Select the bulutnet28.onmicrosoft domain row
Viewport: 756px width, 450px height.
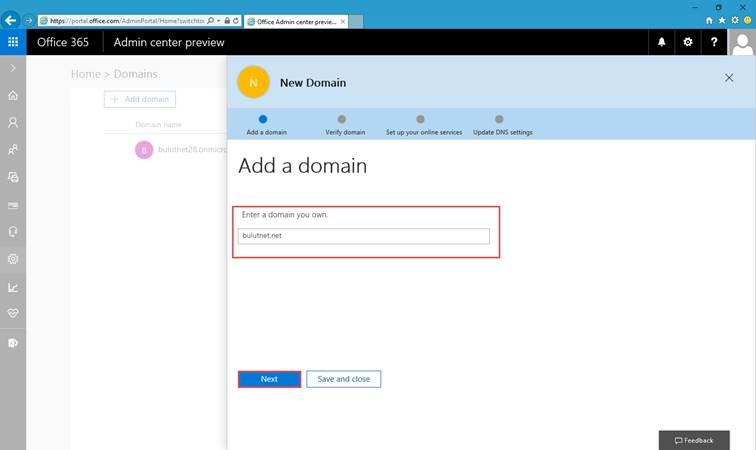click(x=179, y=150)
